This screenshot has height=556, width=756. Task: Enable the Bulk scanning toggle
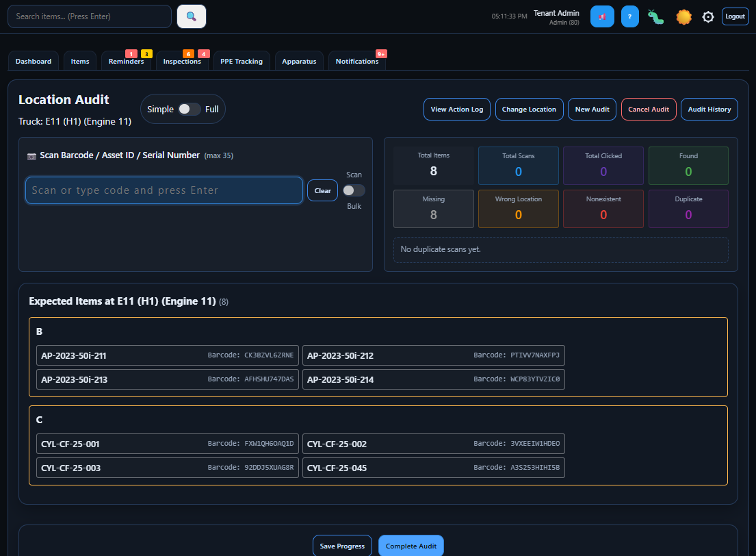(x=354, y=190)
